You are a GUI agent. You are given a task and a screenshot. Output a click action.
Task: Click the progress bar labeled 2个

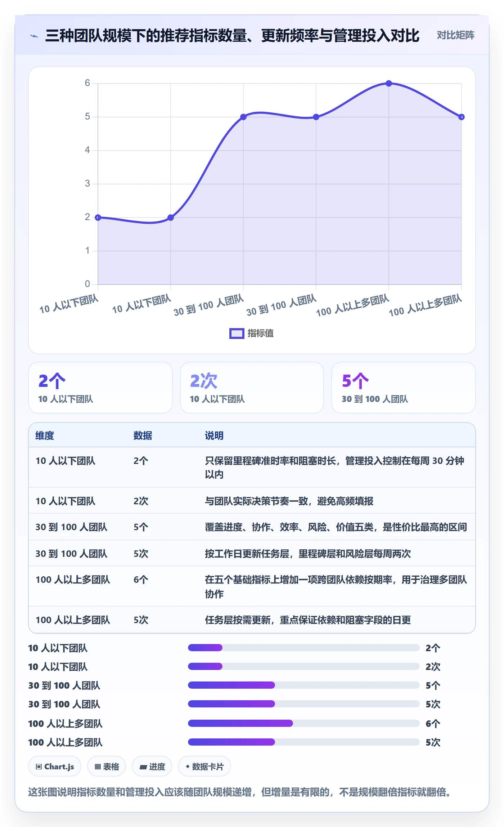pyautogui.click(x=304, y=648)
